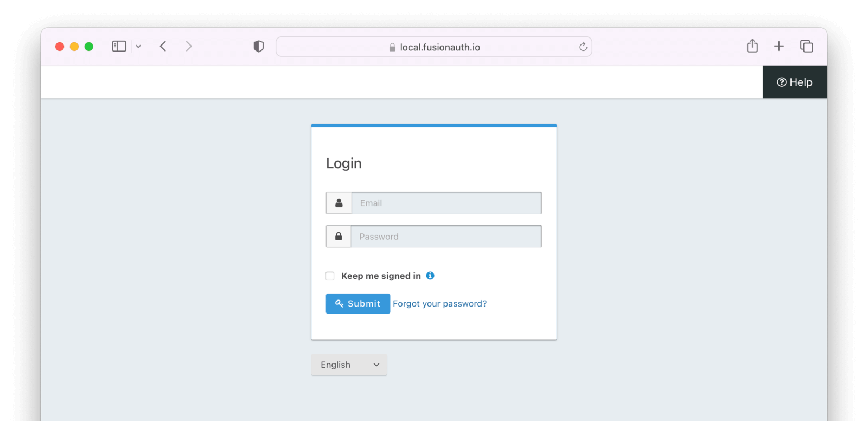Image resolution: width=868 pixels, height=421 pixels.
Task: Select the local.fusionauth.io address bar
Action: click(x=434, y=47)
